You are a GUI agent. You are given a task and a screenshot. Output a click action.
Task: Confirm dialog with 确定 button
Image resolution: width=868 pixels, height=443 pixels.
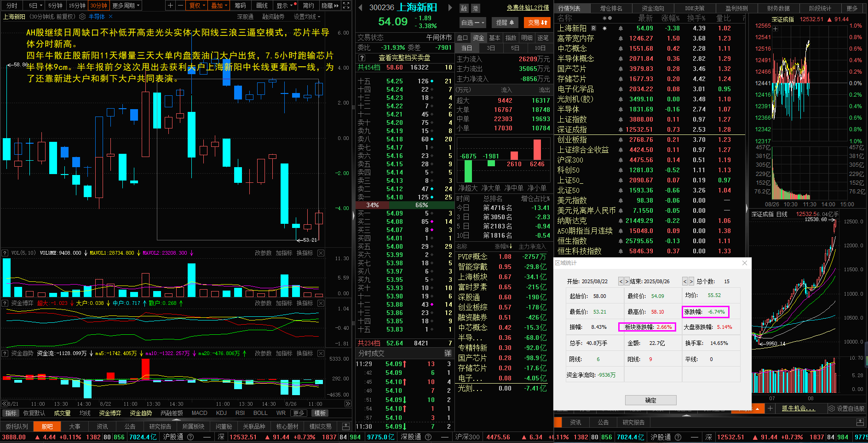[650, 400]
